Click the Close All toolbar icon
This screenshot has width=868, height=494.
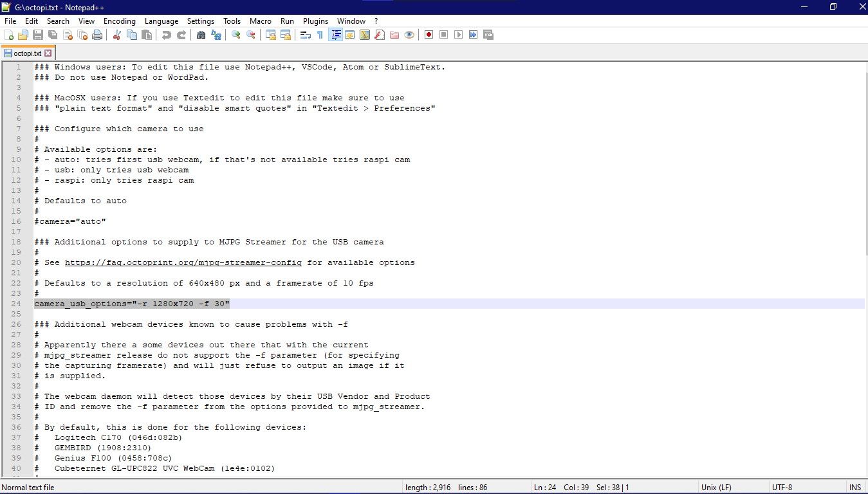click(x=82, y=35)
